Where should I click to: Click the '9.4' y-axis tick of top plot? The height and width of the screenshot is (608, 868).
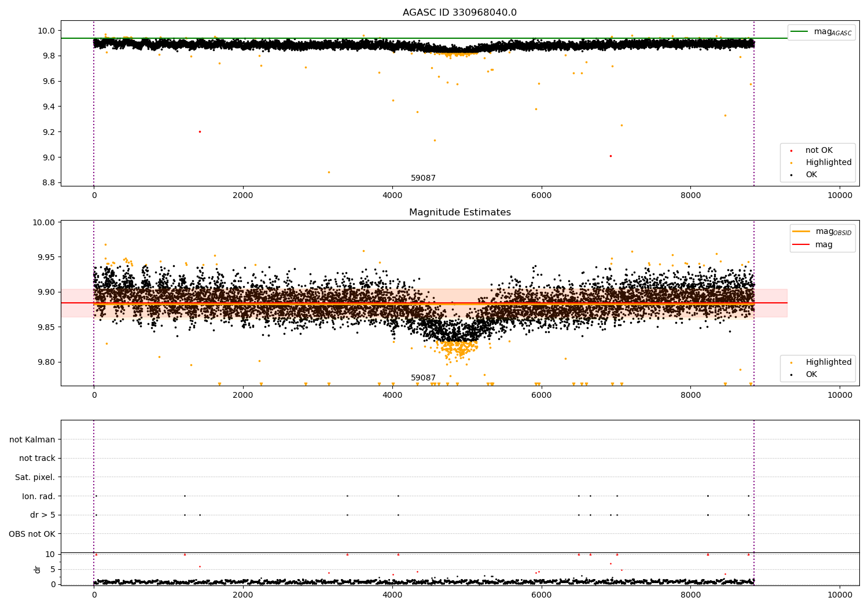point(48,107)
